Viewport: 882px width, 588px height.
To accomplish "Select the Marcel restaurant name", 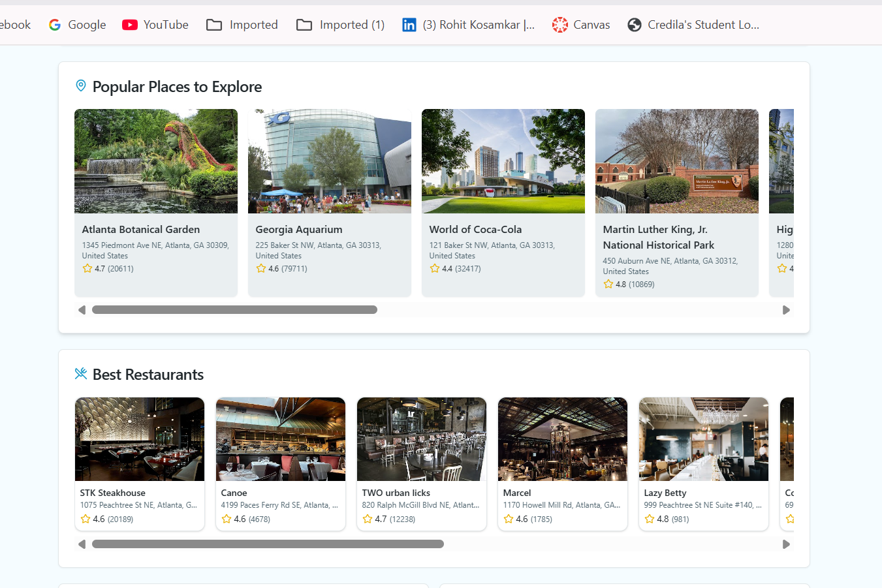I will point(517,493).
